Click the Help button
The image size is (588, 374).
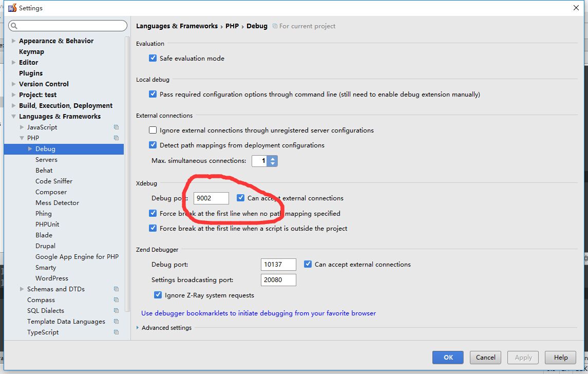coord(561,358)
